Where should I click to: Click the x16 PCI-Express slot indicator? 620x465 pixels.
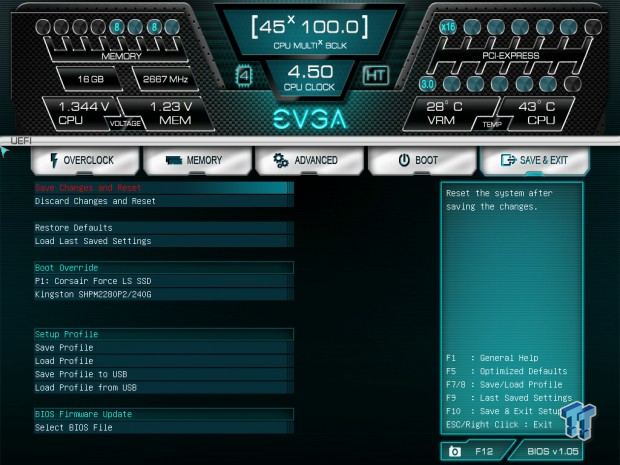point(448,27)
